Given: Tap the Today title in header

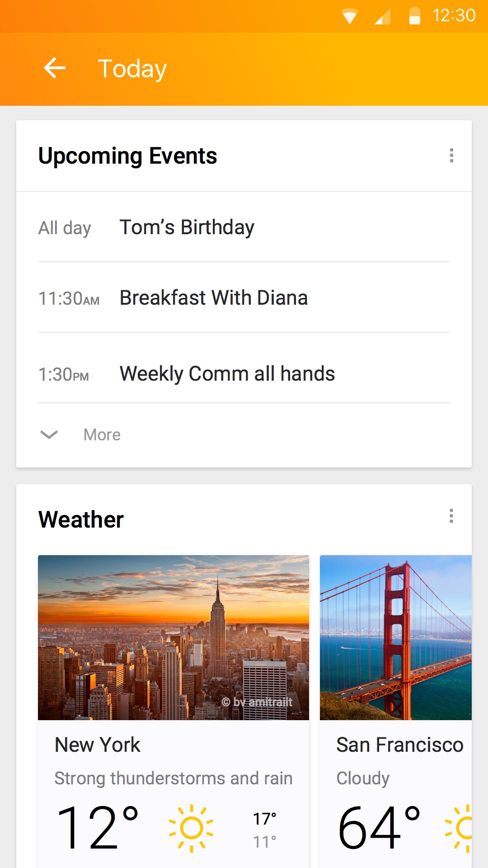Looking at the screenshot, I should pos(132,69).
